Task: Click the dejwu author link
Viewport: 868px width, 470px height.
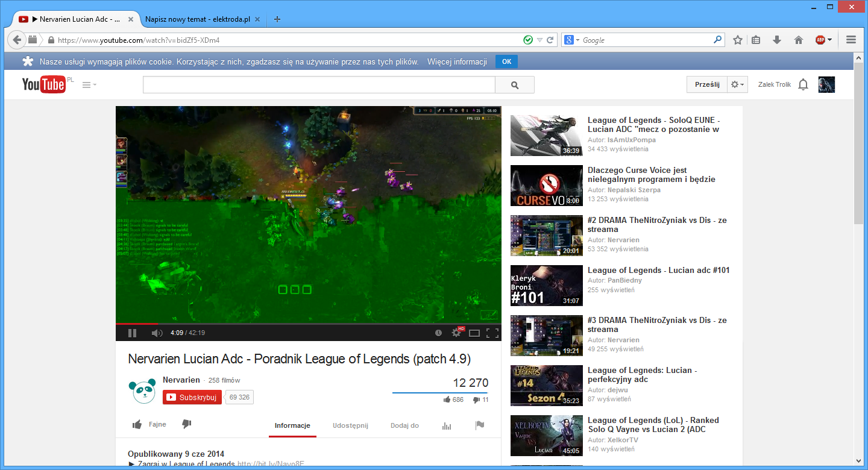Action: pyautogui.click(x=617, y=390)
